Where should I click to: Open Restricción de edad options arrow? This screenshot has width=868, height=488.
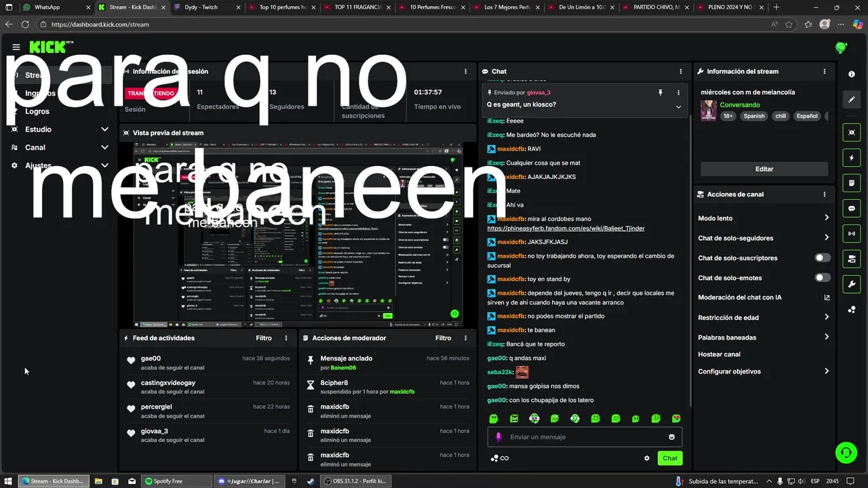[x=827, y=317]
